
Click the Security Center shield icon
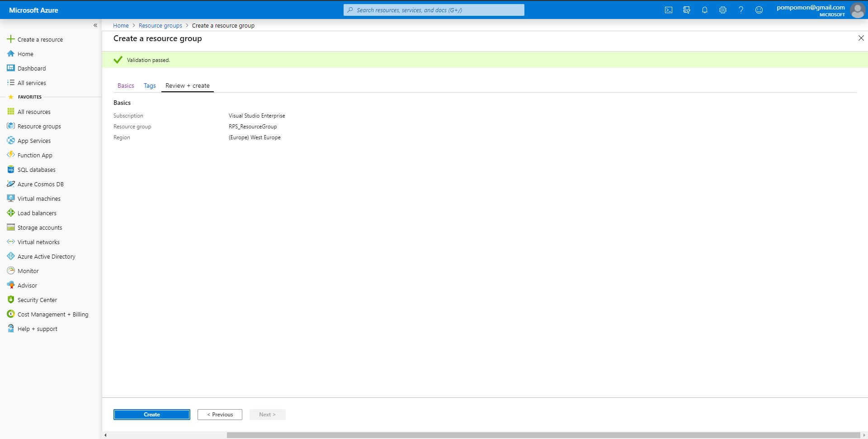[x=11, y=300]
